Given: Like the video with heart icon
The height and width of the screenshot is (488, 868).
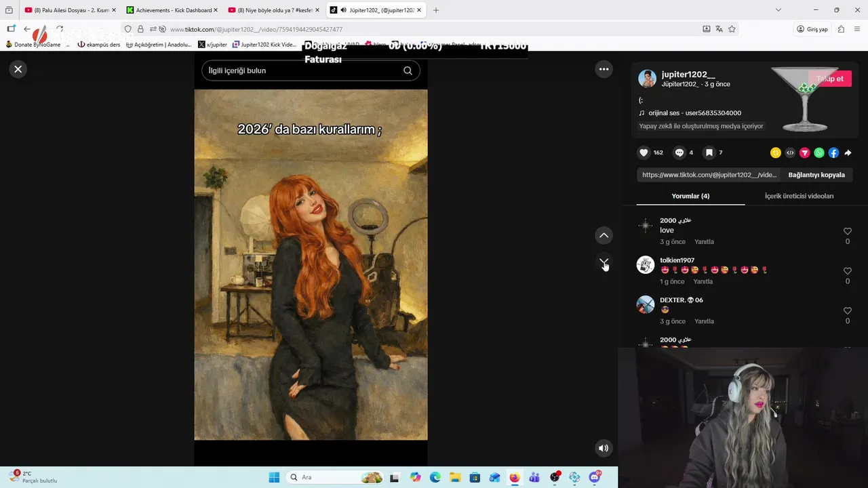Looking at the screenshot, I should (644, 152).
